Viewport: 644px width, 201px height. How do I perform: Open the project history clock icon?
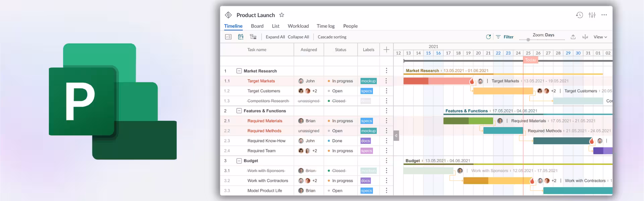coord(580,15)
